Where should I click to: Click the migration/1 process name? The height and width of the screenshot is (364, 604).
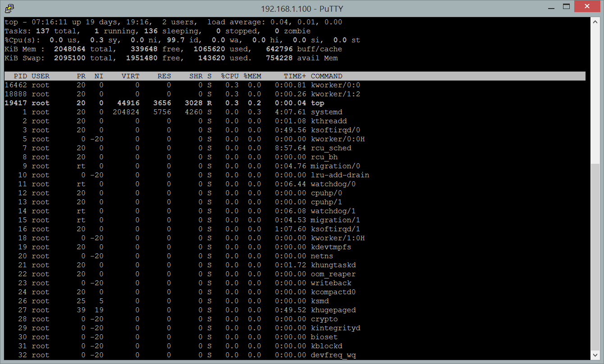(336, 220)
